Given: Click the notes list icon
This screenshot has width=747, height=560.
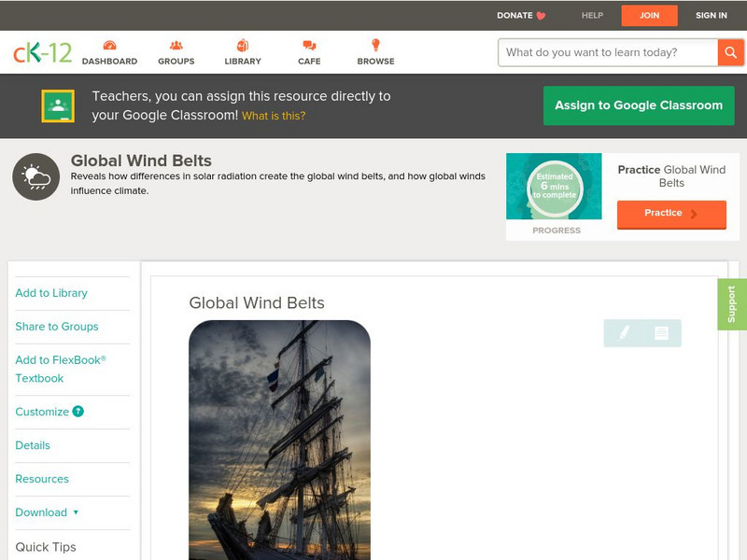Looking at the screenshot, I should click(x=661, y=333).
